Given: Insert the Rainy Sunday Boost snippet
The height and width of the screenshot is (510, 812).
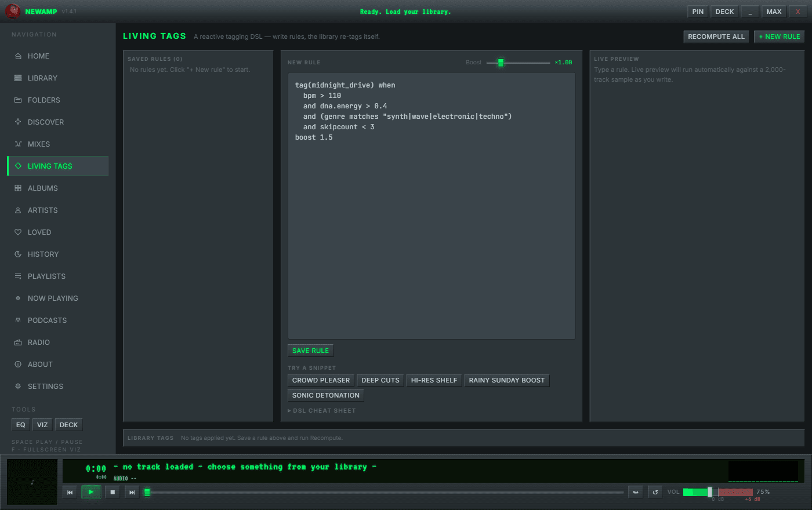Looking at the screenshot, I should pyautogui.click(x=507, y=380).
